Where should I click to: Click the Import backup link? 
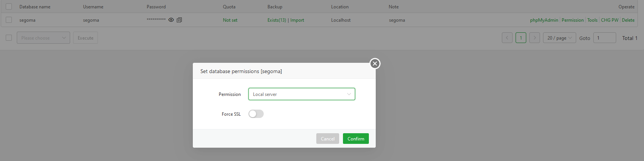(x=297, y=20)
